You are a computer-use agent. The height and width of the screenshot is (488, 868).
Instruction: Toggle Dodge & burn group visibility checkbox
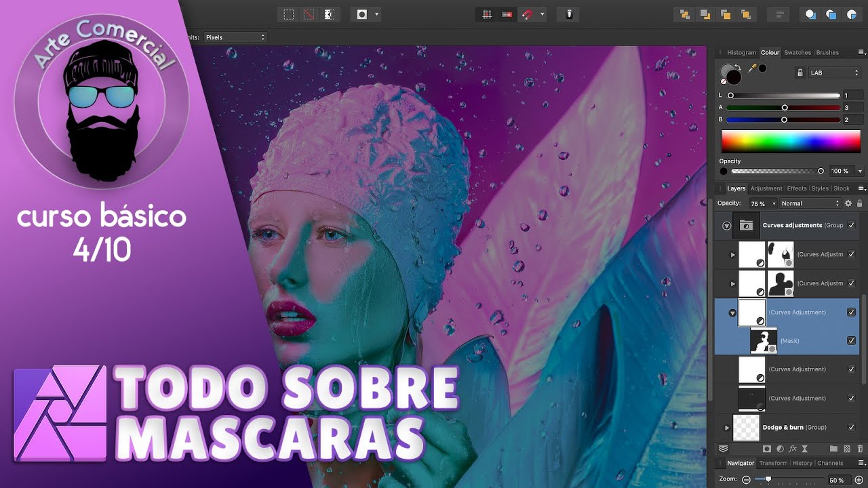click(x=851, y=427)
